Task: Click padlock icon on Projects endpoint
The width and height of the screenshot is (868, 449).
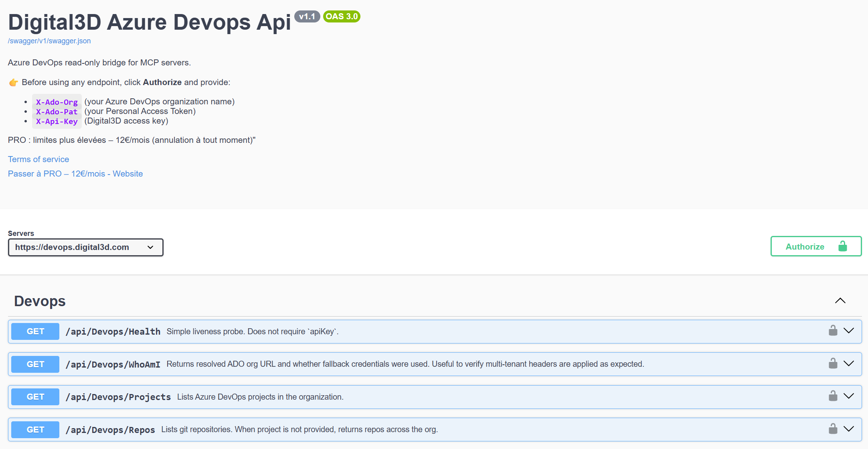Action: pos(833,396)
